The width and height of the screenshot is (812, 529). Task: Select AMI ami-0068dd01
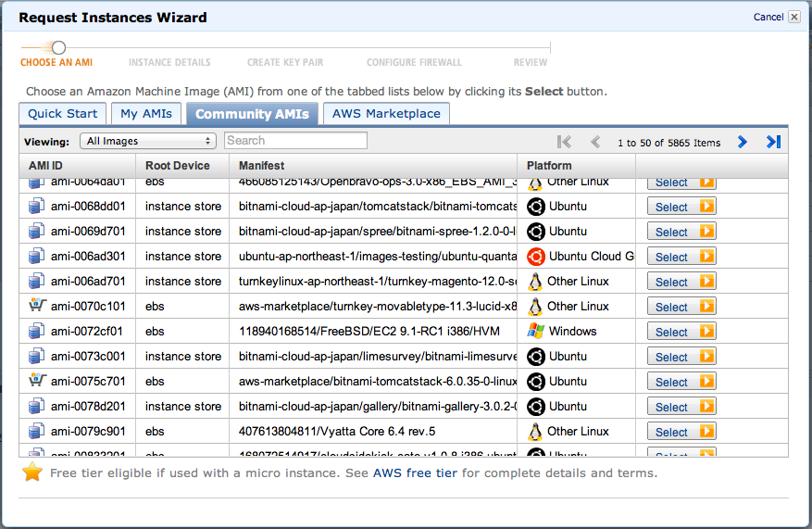click(x=681, y=207)
